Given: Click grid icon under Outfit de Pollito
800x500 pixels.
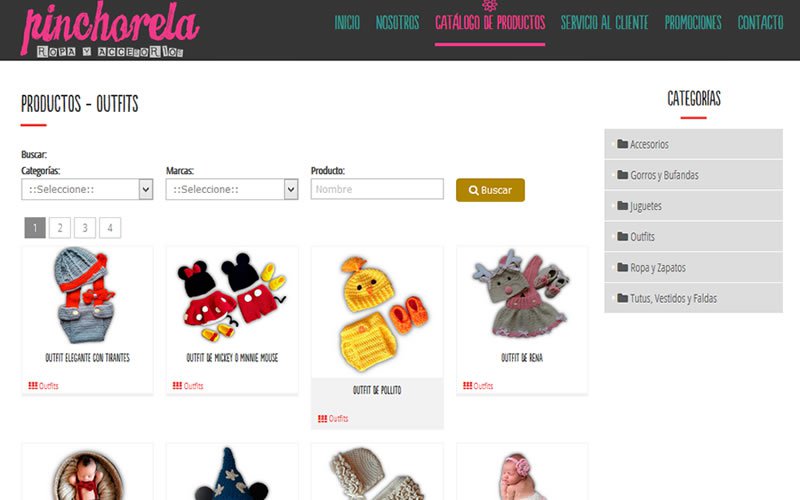Looking at the screenshot, I should click(x=322, y=419).
